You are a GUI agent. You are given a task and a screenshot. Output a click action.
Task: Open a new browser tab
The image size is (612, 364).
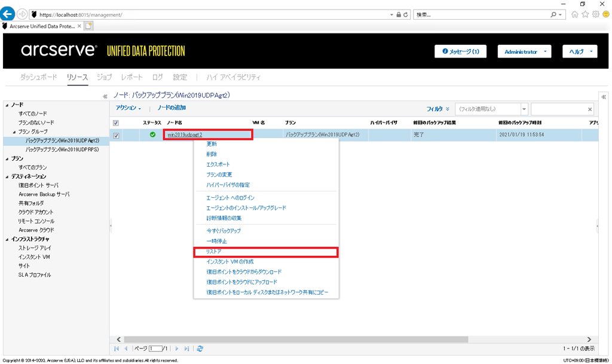click(88, 26)
